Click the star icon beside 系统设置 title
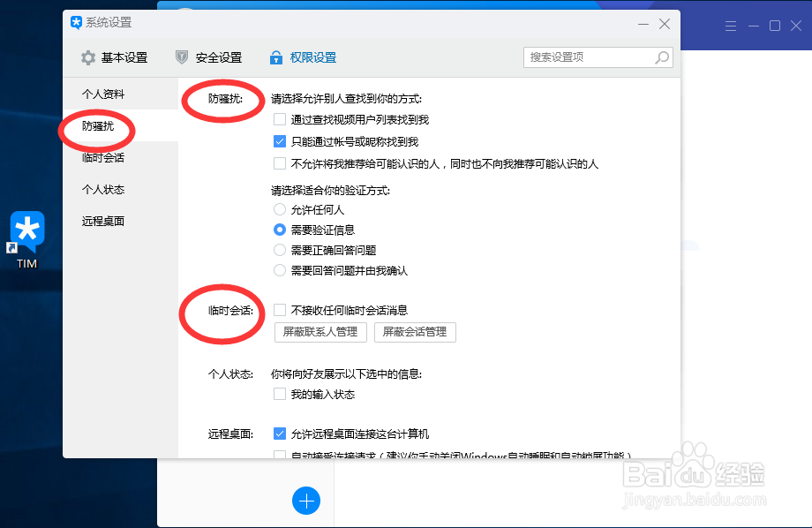The image size is (812, 528). tap(76, 22)
